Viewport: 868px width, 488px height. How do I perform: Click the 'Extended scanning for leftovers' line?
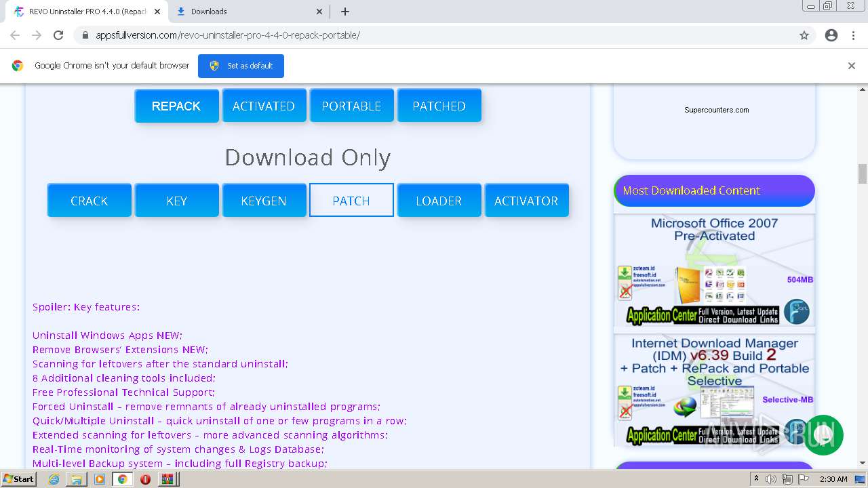[210, 435]
